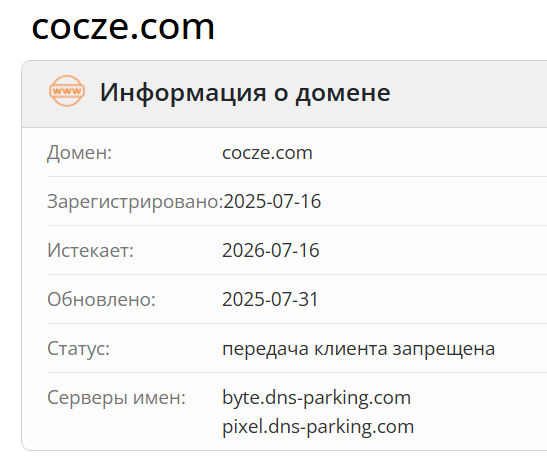The width and height of the screenshot is (547, 470).
Task: Click the 'Истекает:' label
Action: pyautogui.click(x=90, y=250)
